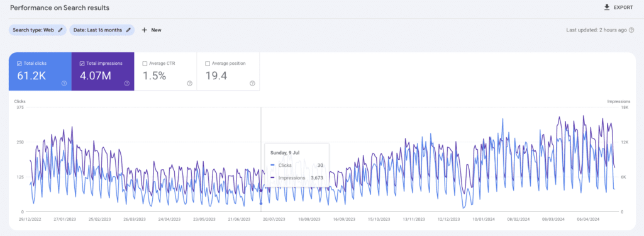Select the 4.07M total impressions value
The height and width of the screenshot is (236, 644).
(x=96, y=76)
